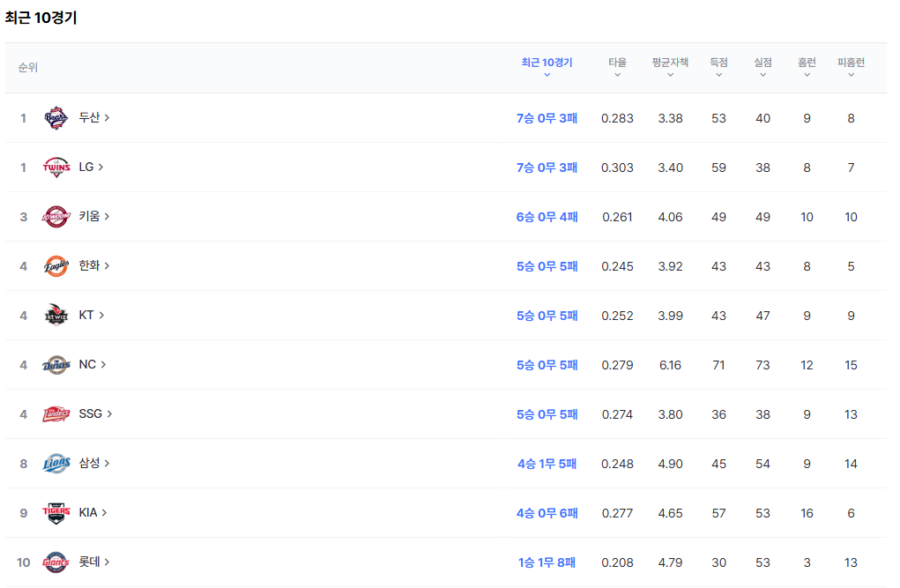
Task: Click the SSG Landers team logo
Action: [x=56, y=414]
